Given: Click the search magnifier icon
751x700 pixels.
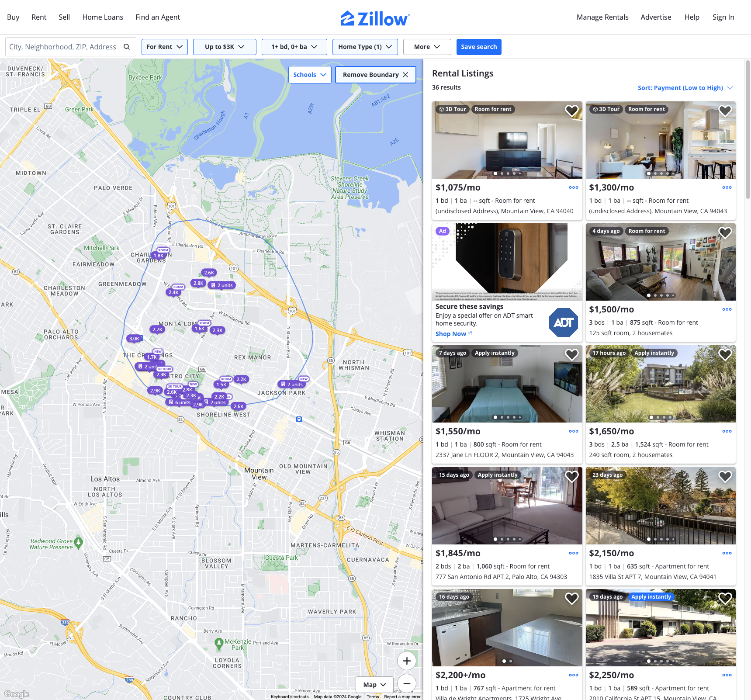Looking at the screenshot, I should coord(127,47).
